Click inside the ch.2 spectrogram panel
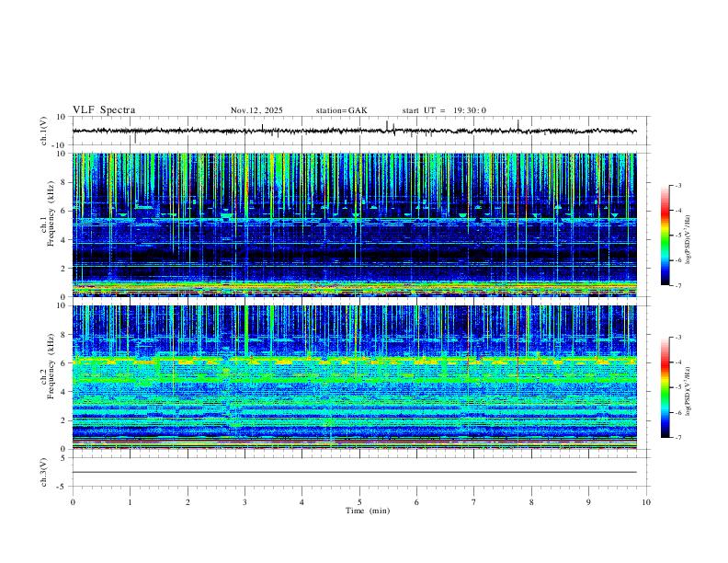Screen dimensions: 728x563 (x=354, y=377)
